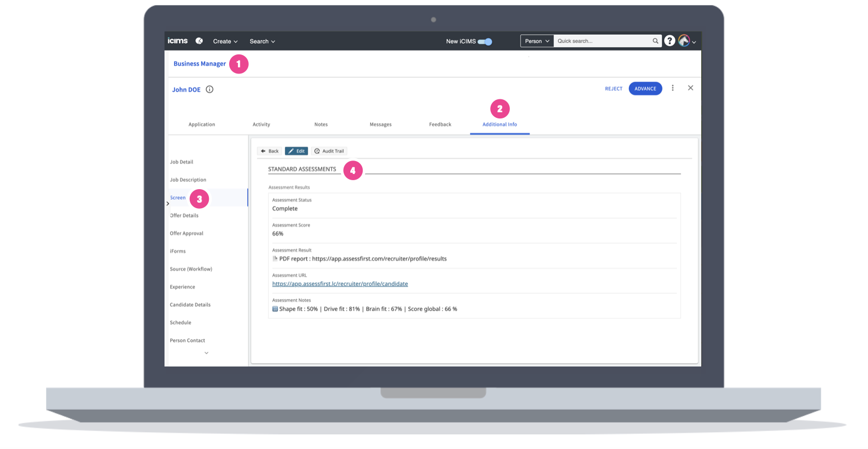Click the iCIMS logo in header
This screenshot has height=449, width=868.
pos(177,41)
